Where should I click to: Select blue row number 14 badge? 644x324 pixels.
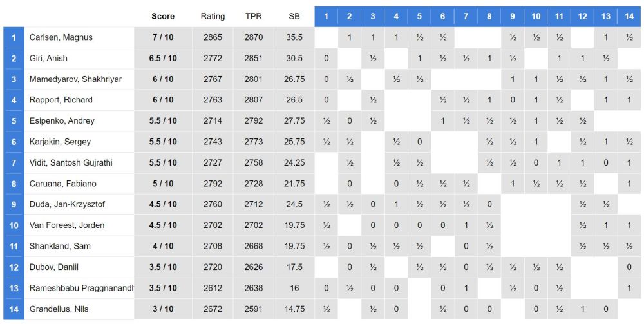point(14,309)
